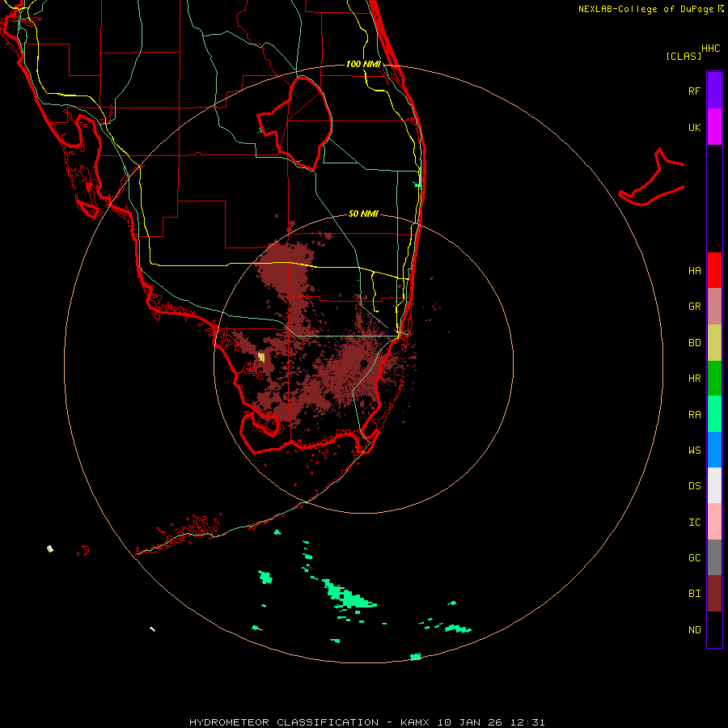
Task: Click the IC light pink legend swatch
Action: 714,522
